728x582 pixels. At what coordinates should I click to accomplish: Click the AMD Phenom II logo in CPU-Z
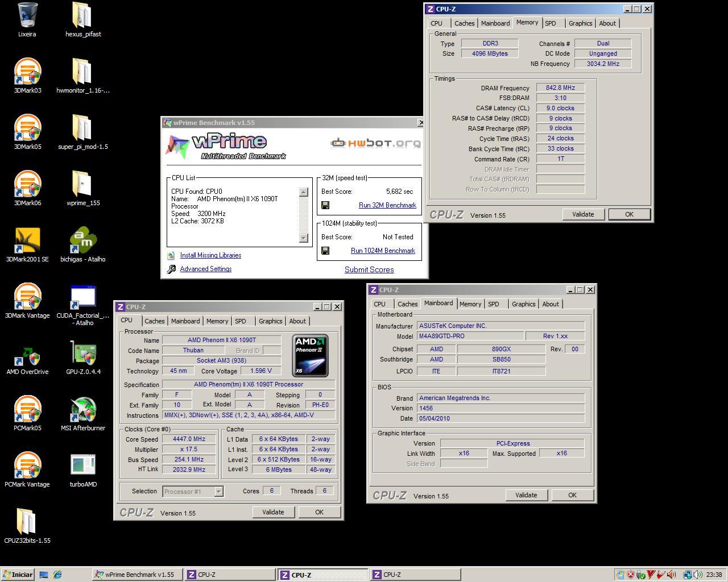(310, 356)
